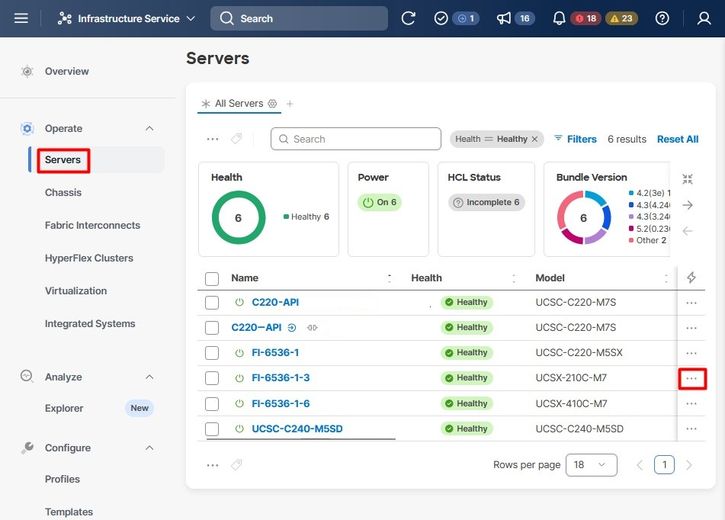Open Virtualization in the sidebar
Screen dimensions: 725x520
click(76, 291)
